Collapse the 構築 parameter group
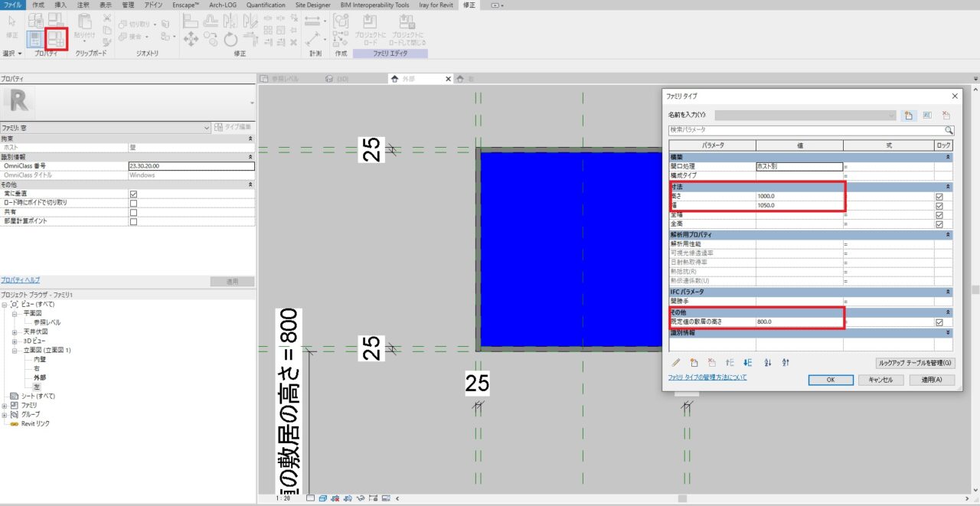 pyautogui.click(x=949, y=156)
